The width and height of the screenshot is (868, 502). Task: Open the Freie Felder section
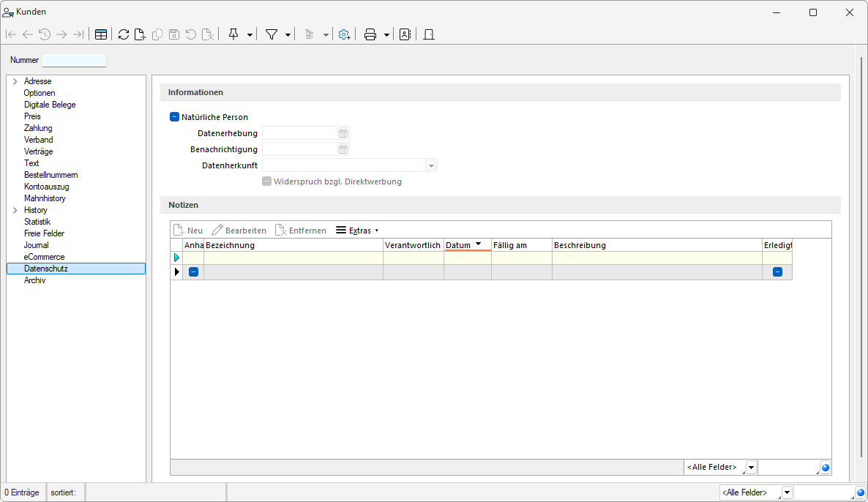(x=45, y=233)
